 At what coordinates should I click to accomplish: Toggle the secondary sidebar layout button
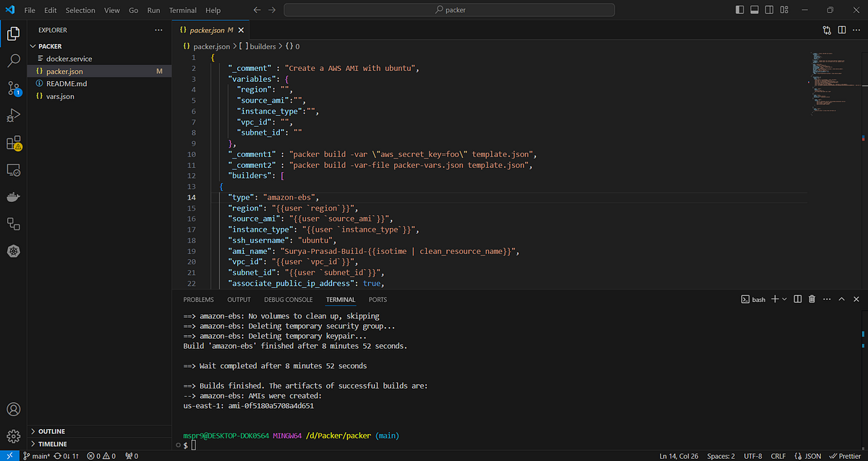(x=769, y=10)
